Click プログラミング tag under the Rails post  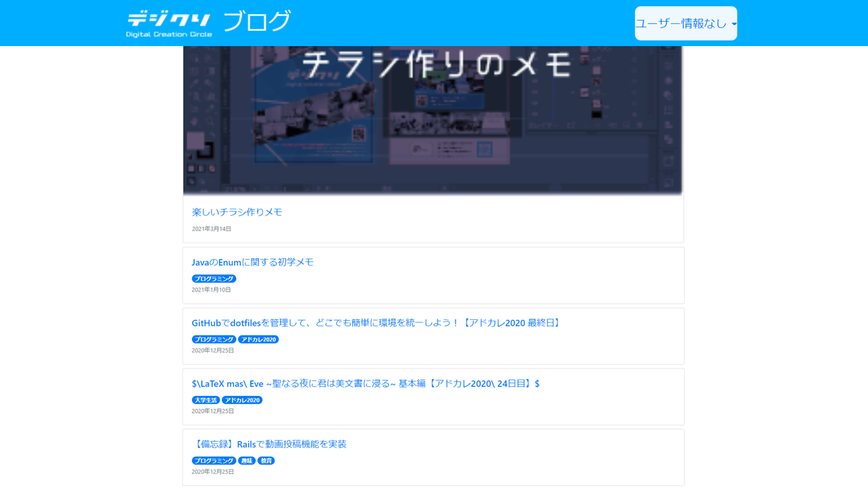(x=214, y=461)
